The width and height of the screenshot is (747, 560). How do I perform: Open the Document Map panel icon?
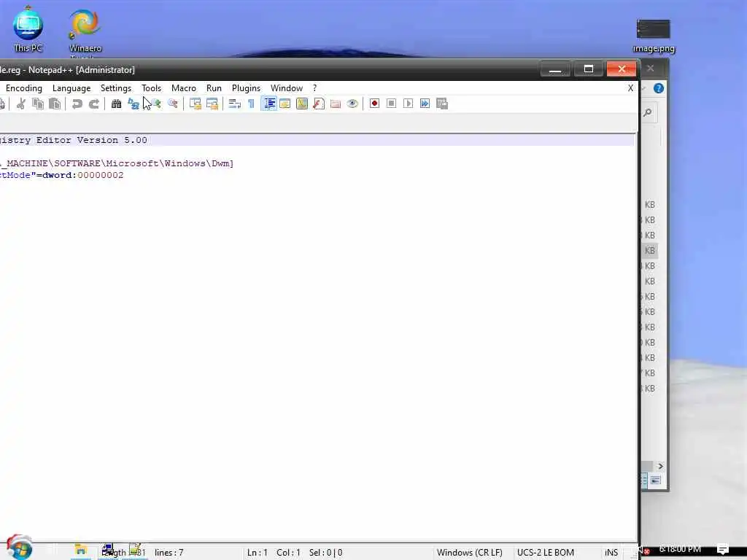pos(302,104)
